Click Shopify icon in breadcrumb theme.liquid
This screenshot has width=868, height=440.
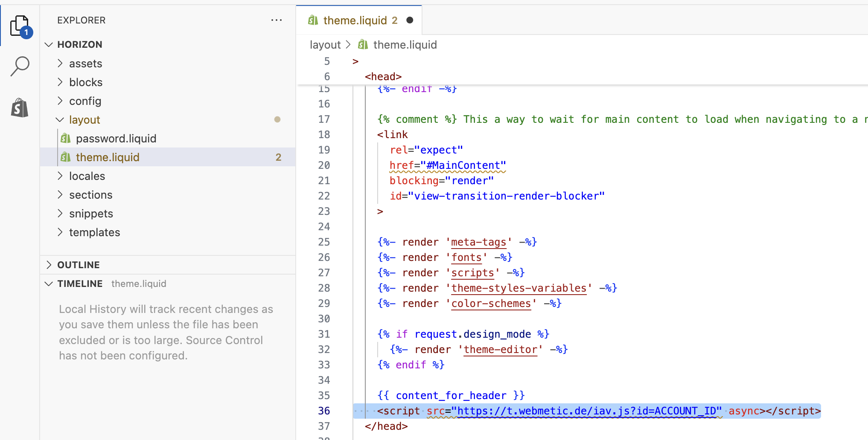[x=363, y=44]
